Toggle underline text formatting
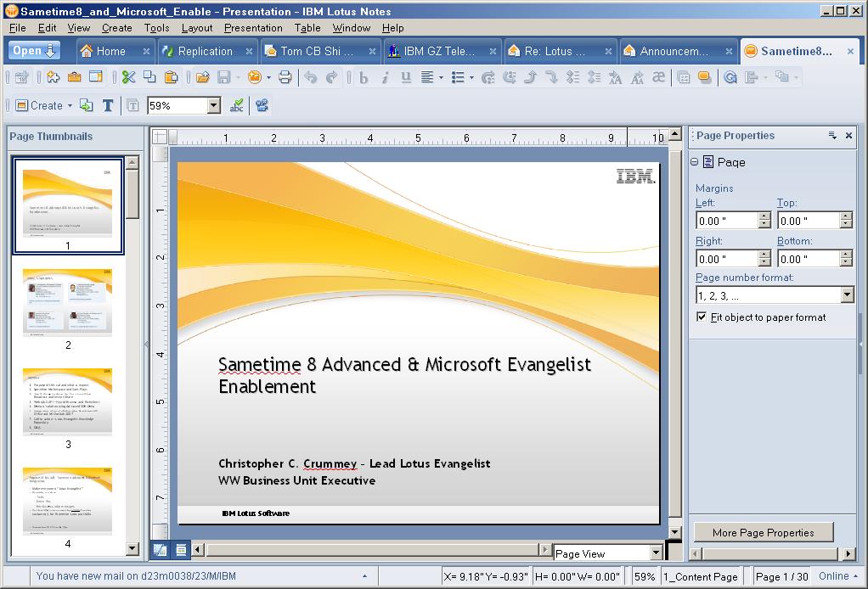Screen dimensions: 868x589 point(406,77)
